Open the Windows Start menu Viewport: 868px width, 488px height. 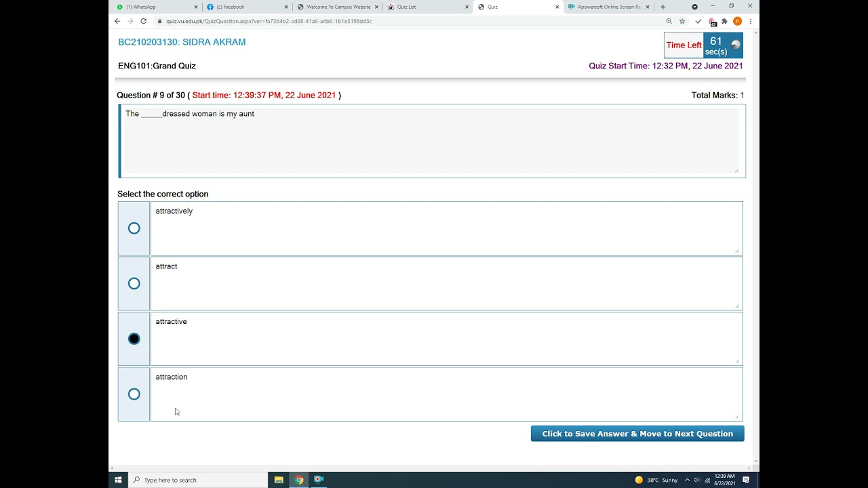point(118,480)
